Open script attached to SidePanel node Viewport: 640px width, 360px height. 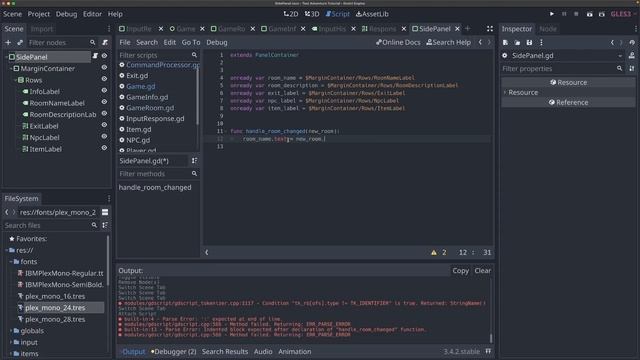[x=95, y=56]
